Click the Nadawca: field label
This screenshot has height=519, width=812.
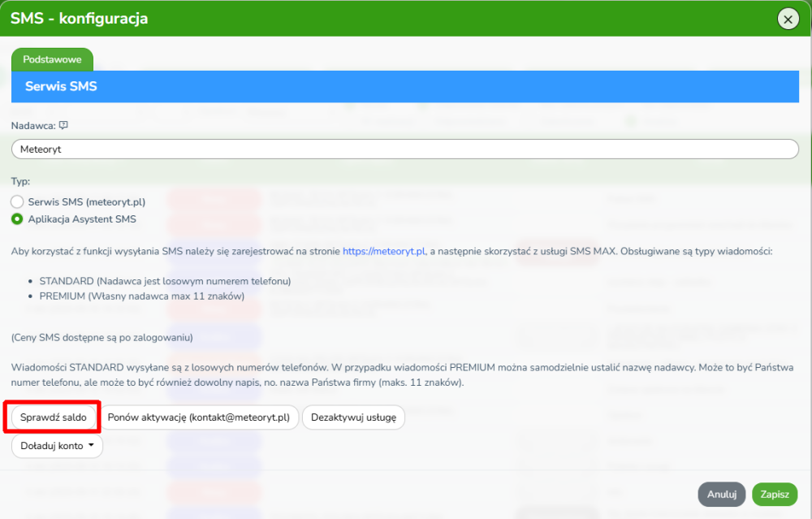coord(33,126)
